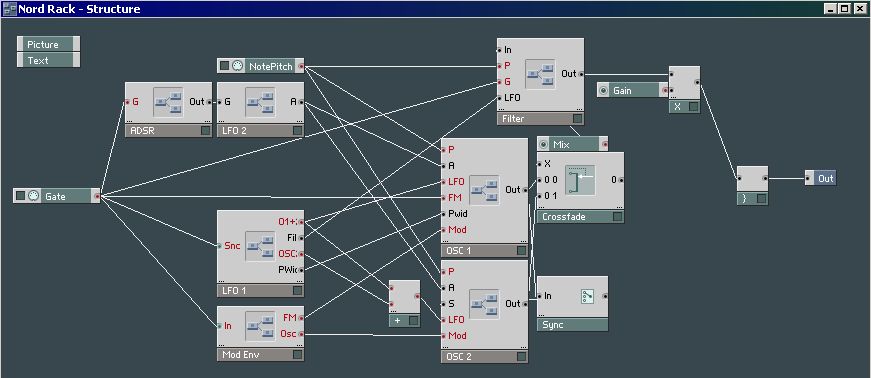The height and width of the screenshot is (378, 871).
Task: Click the Mod Env module's macro icon
Action: 261,326
